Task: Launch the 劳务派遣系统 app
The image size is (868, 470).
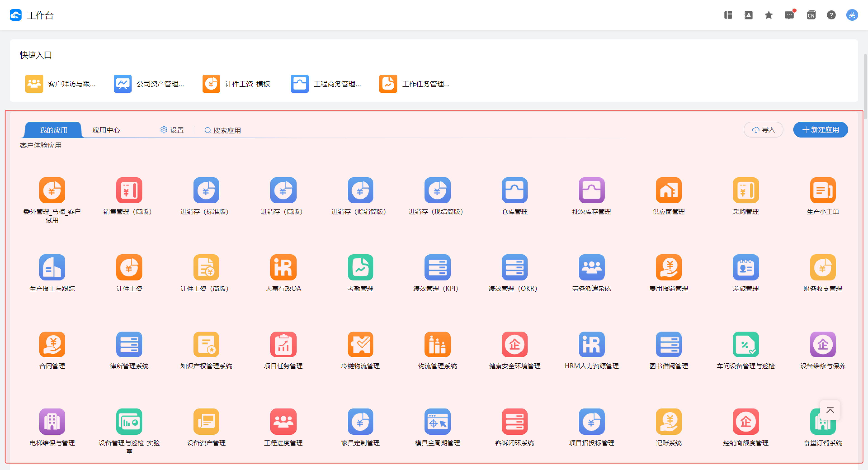Action: click(591, 267)
